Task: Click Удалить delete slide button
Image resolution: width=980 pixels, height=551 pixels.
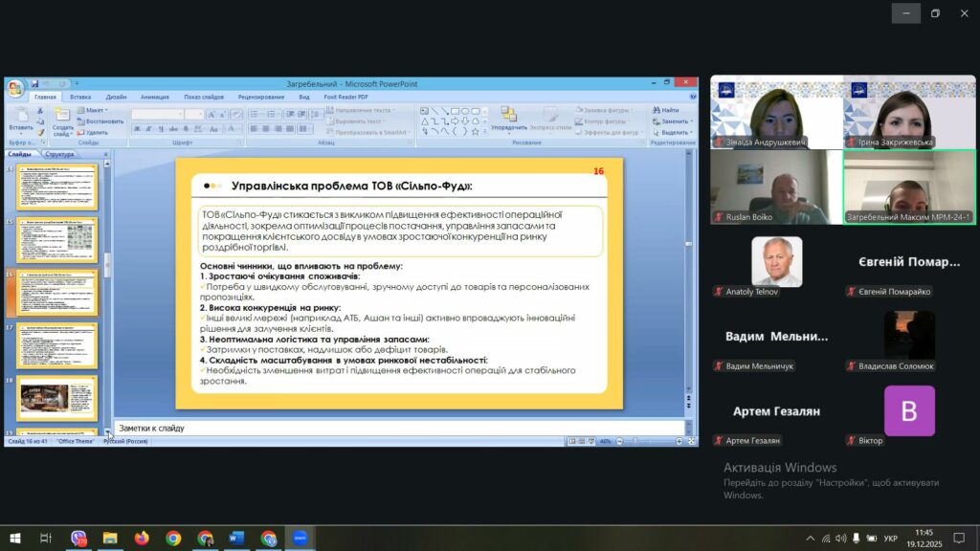Action: 94,132
